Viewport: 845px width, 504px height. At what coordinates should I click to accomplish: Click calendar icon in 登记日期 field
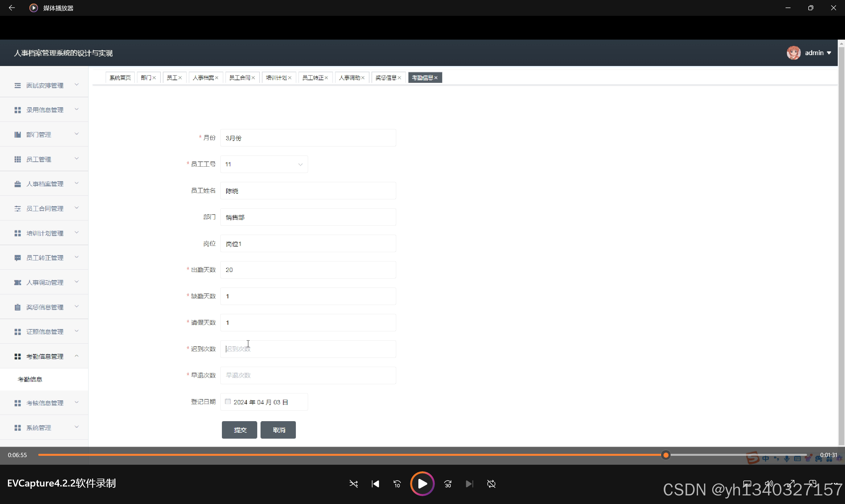(x=228, y=401)
